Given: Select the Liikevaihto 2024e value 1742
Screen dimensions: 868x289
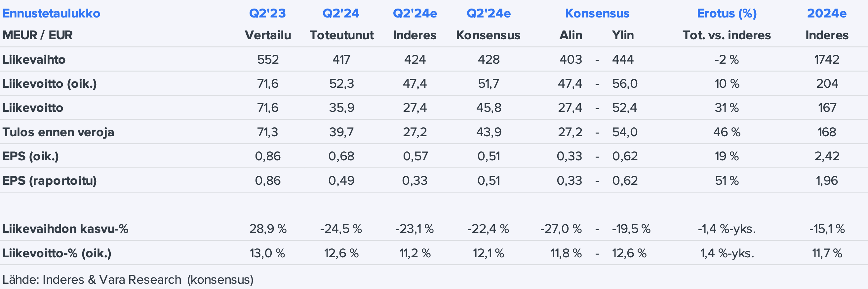Looking at the screenshot, I should coord(827,60).
